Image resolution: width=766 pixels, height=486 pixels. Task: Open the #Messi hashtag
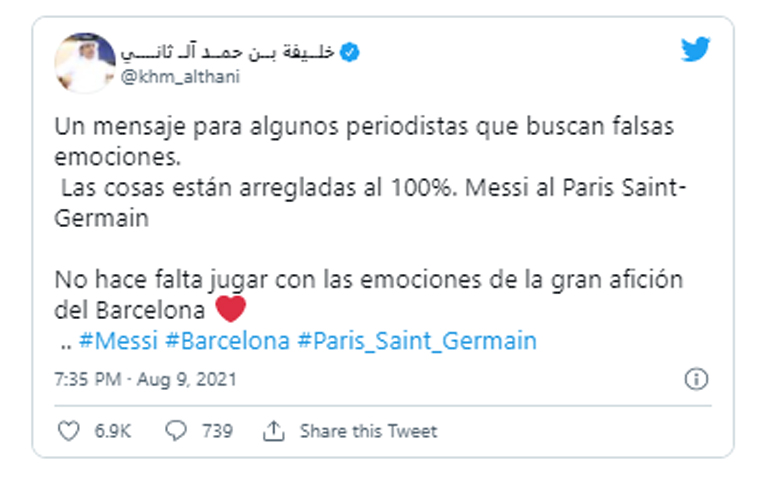pos(118,341)
